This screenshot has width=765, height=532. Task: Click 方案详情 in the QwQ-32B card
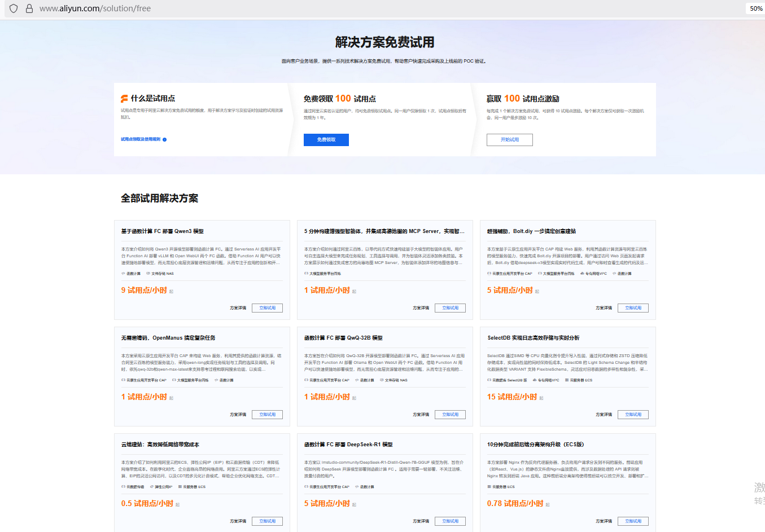tap(421, 415)
